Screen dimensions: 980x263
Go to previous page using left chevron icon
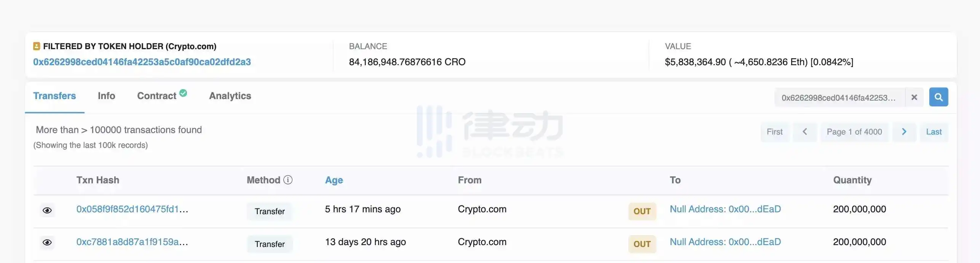pos(805,131)
